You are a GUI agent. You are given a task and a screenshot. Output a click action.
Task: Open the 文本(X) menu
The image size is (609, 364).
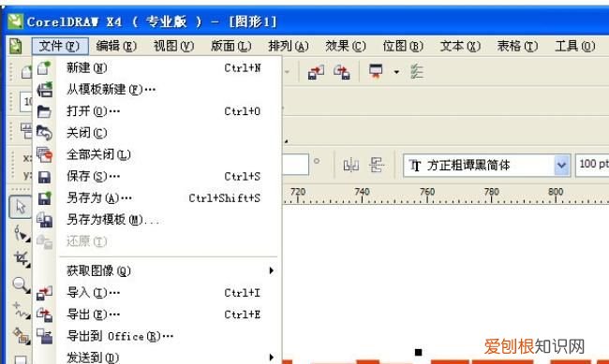pyautogui.click(x=460, y=46)
